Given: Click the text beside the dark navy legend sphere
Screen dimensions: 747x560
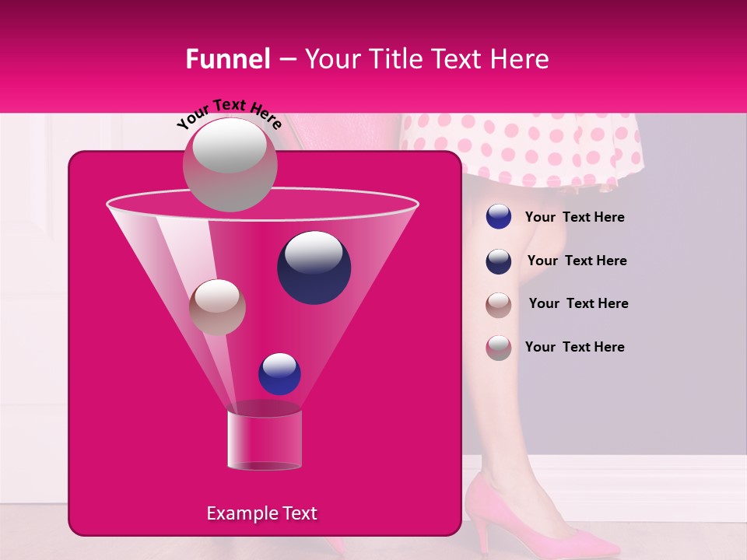Looking at the screenshot, I should [577, 261].
